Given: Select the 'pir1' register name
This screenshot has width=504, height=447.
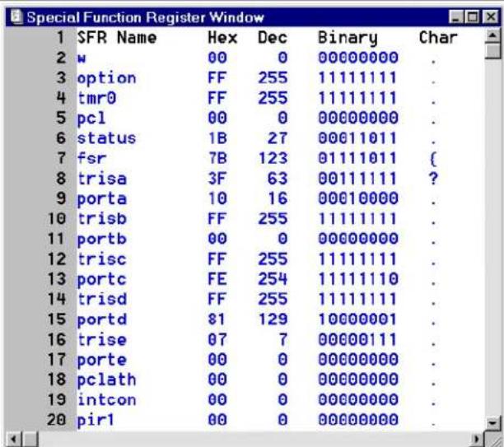Looking at the screenshot, I should coord(96,421).
